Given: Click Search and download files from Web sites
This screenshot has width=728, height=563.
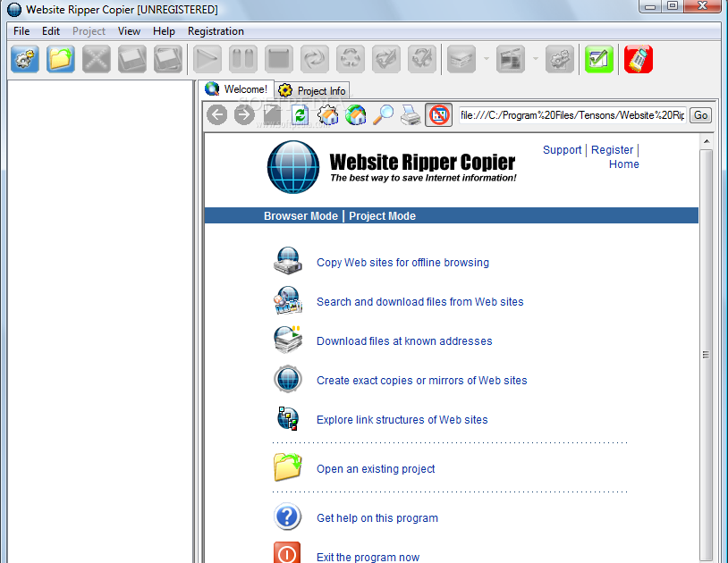Looking at the screenshot, I should click(419, 302).
